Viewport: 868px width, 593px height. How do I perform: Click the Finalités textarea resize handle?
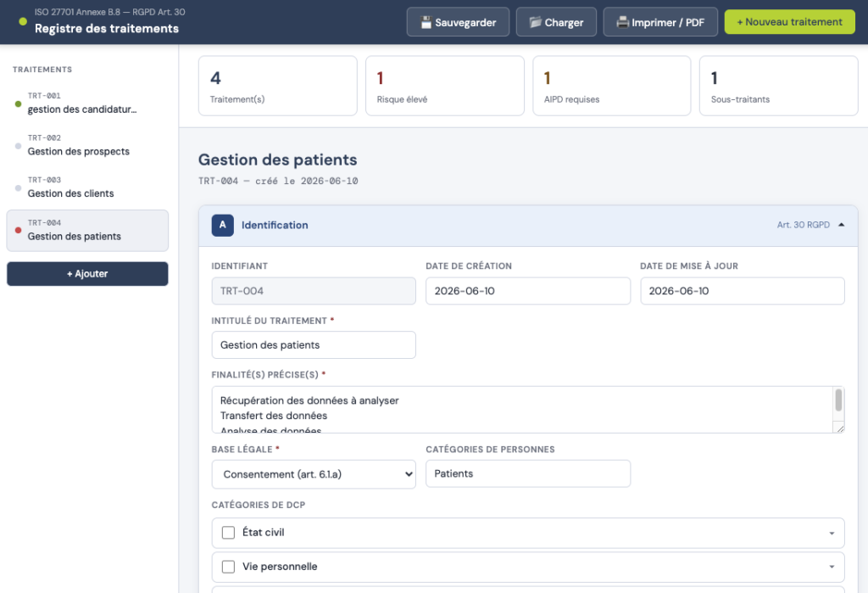pos(840,428)
